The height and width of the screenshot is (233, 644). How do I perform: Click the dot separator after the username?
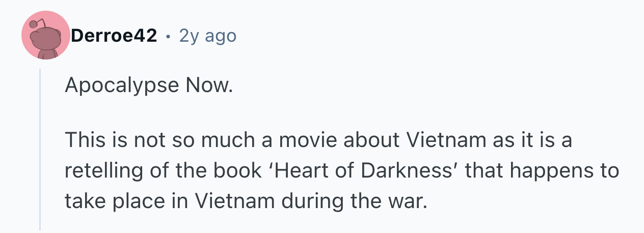click(x=168, y=36)
